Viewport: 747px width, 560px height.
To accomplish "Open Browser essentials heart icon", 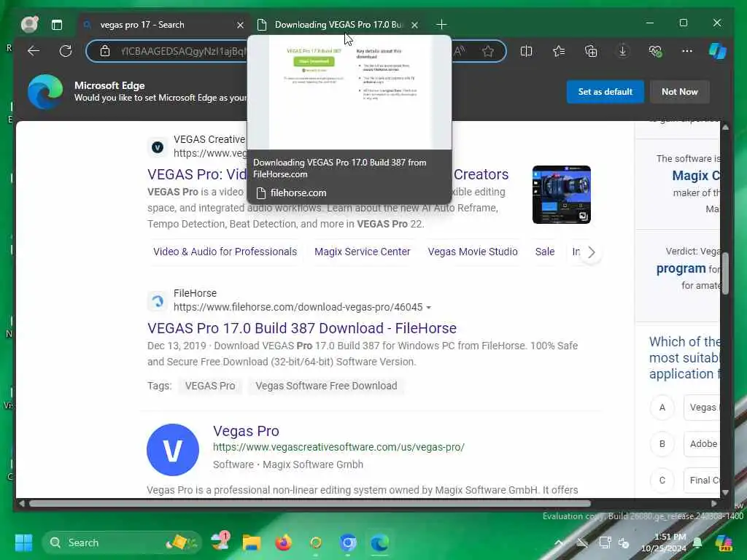I will click(655, 51).
